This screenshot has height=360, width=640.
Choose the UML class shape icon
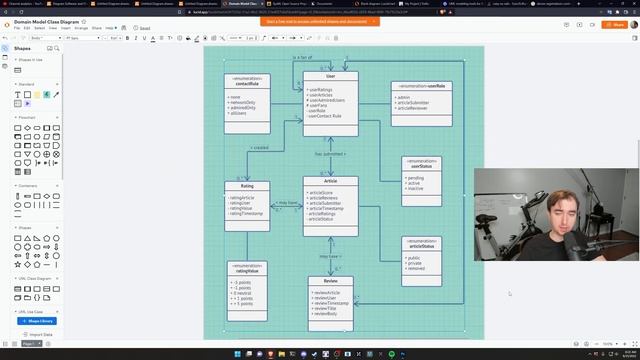tap(18, 289)
